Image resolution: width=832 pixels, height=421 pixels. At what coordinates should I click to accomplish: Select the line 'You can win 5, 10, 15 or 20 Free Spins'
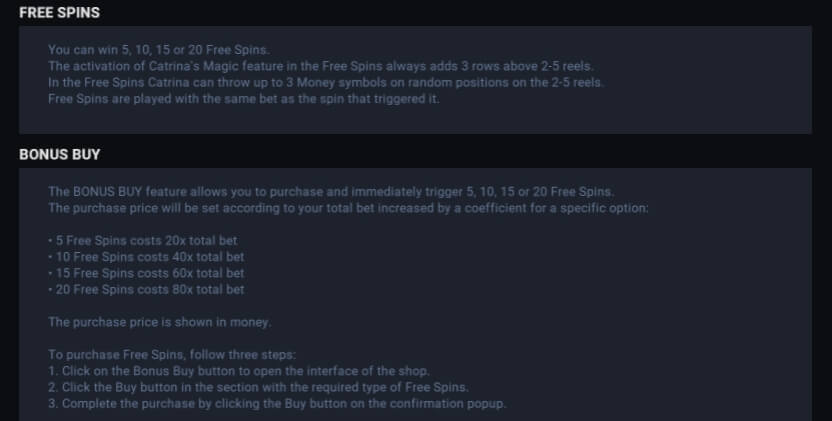pyautogui.click(x=159, y=50)
